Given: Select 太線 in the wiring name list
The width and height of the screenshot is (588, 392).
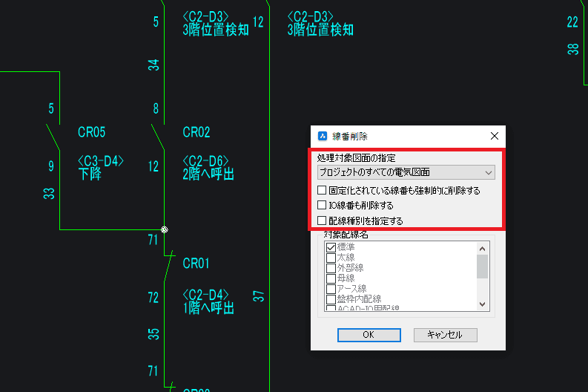Looking at the screenshot, I should point(331,258).
